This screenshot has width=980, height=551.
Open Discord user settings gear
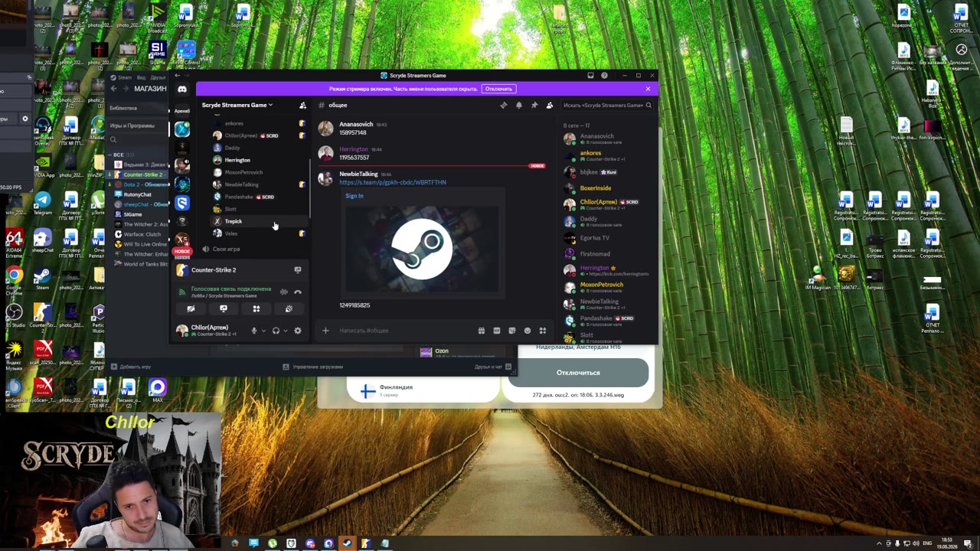(x=298, y=331)
